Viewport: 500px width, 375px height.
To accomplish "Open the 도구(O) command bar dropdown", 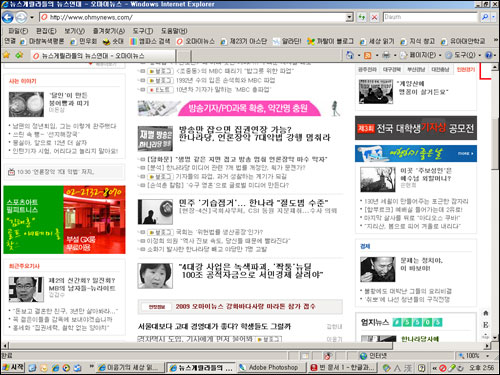I will tap(463, 55).
